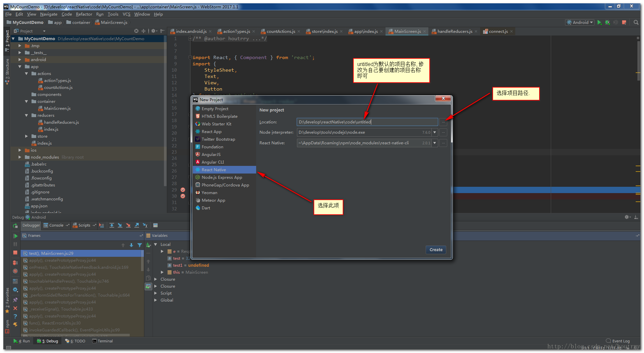Click the Force Step Into red arrow

pyautogui.click(x=128, y=225)
